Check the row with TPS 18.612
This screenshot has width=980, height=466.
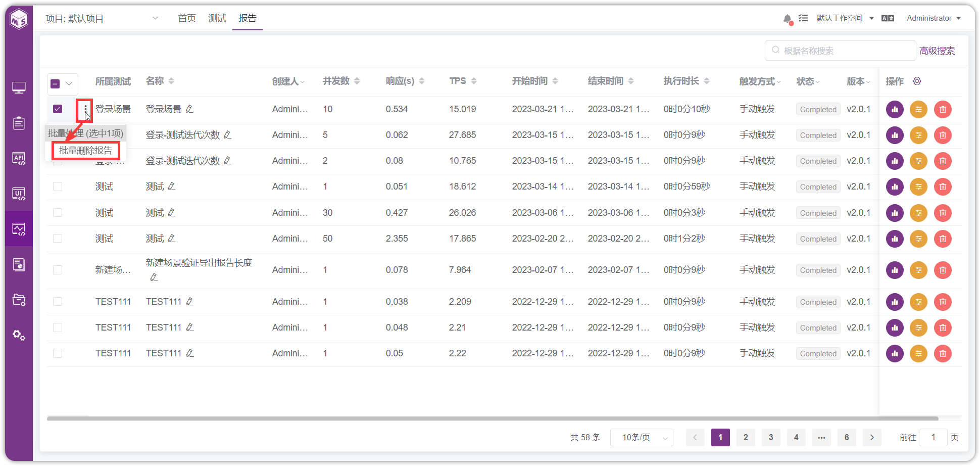click(x=58, y=187)
